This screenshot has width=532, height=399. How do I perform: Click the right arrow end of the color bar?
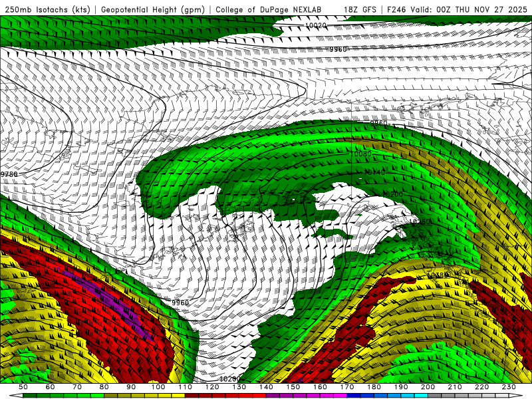pos(516,396)
